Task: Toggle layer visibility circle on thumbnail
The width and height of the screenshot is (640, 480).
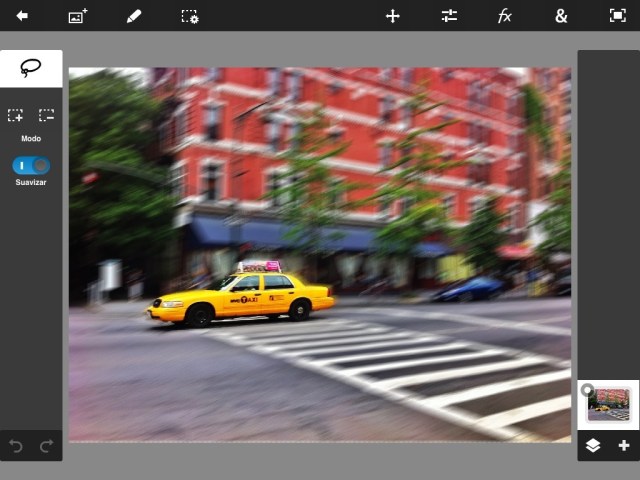Action: coord(587,390)
